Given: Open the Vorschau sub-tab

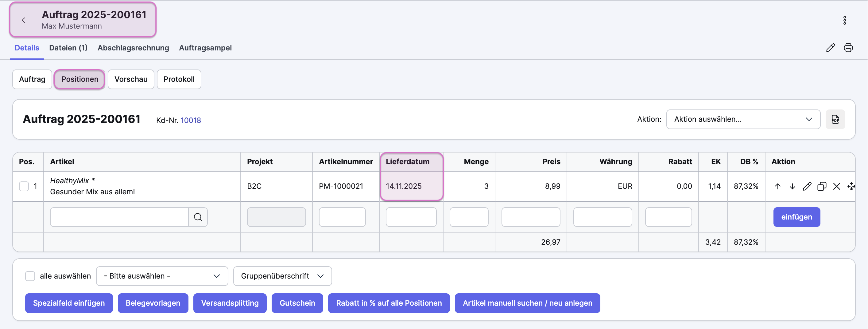Looking at the screenshot, I should click(131, 79).
